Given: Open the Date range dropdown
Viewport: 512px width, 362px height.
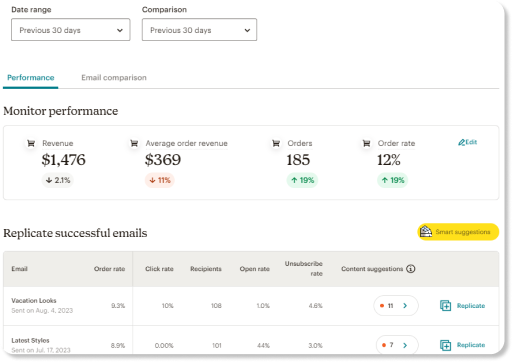Looking at the screenshot, I should [x=71, y=30].
